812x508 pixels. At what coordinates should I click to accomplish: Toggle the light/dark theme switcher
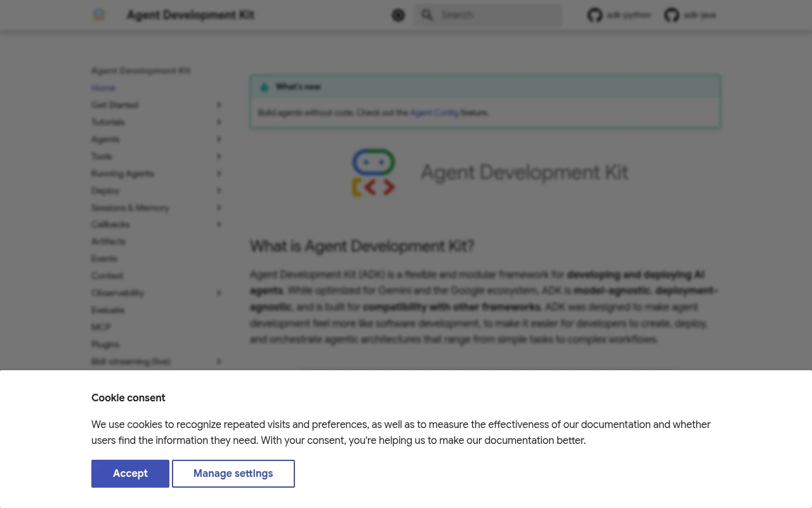(398, 15)
